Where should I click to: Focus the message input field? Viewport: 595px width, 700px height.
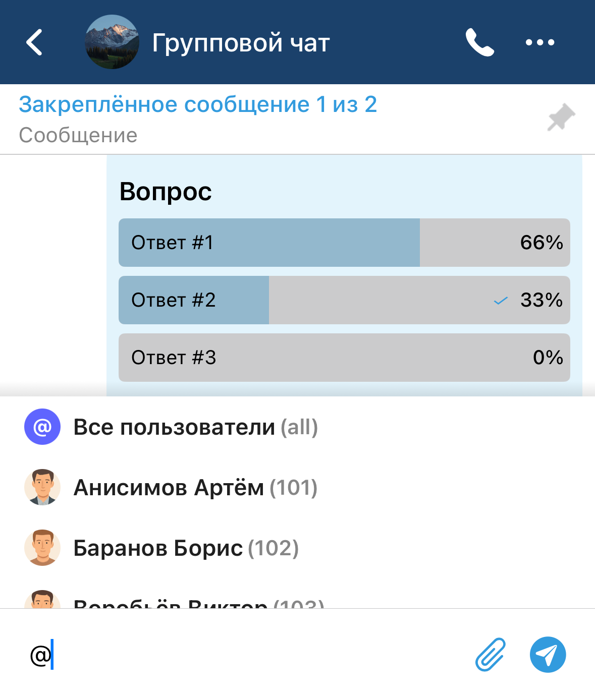[252, 655]
